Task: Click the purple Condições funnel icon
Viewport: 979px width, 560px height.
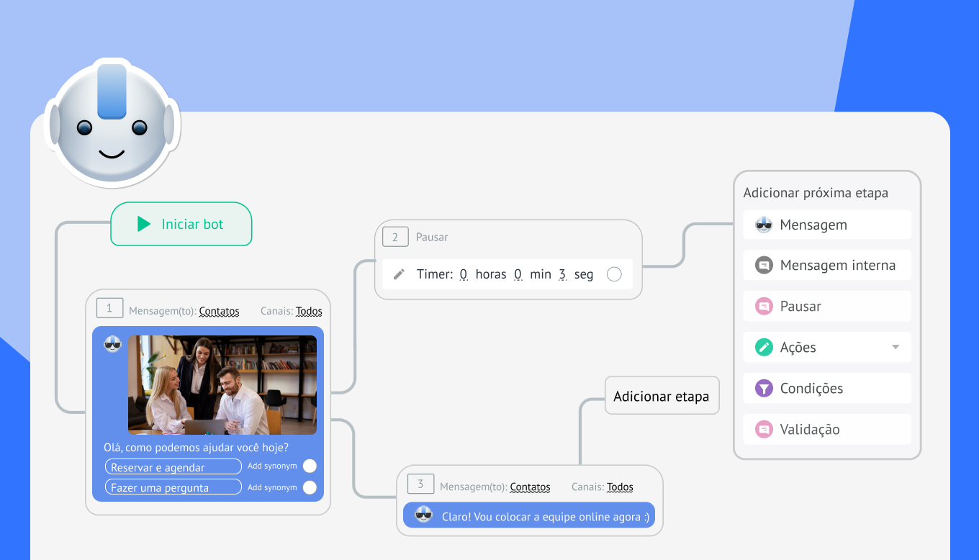Action: coord(763,389)
